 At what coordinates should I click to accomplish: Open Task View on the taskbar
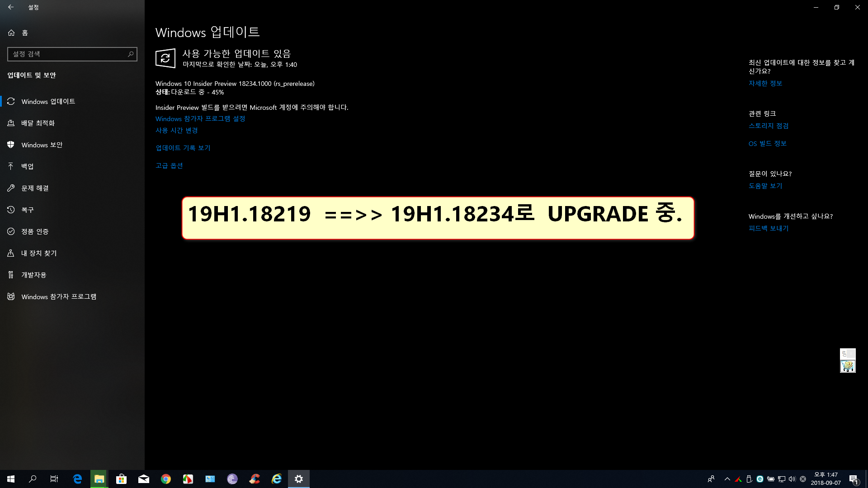54,479
